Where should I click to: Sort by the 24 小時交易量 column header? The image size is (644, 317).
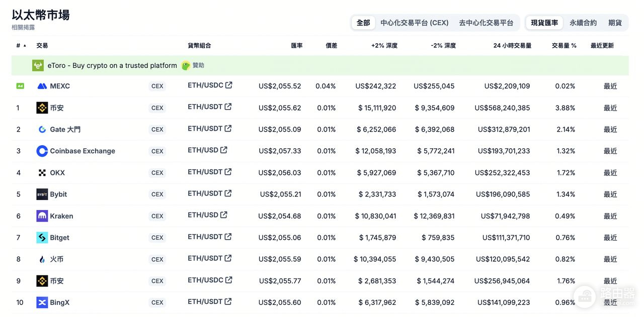[x=512, y=45]
